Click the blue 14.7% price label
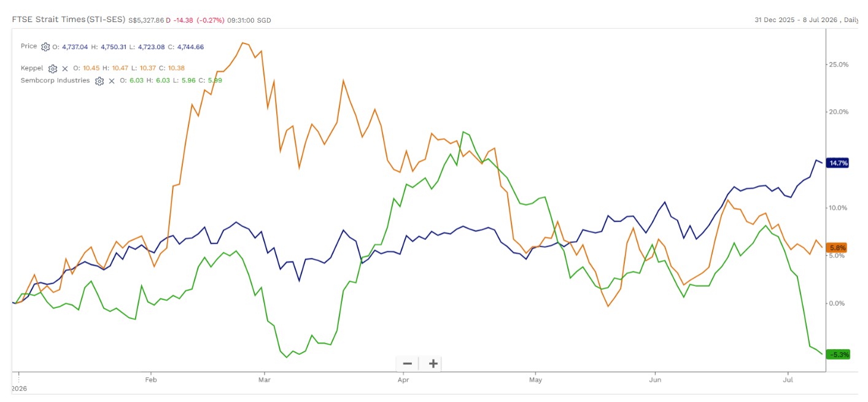This screenshot has height=402, width=868. pos(838,163)
